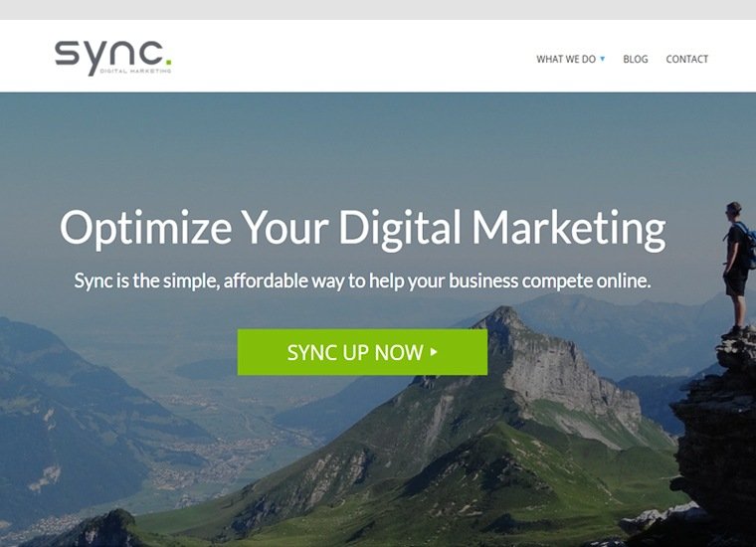
Task: Click the subheading about competing online
Action: (x=362, y=281)
